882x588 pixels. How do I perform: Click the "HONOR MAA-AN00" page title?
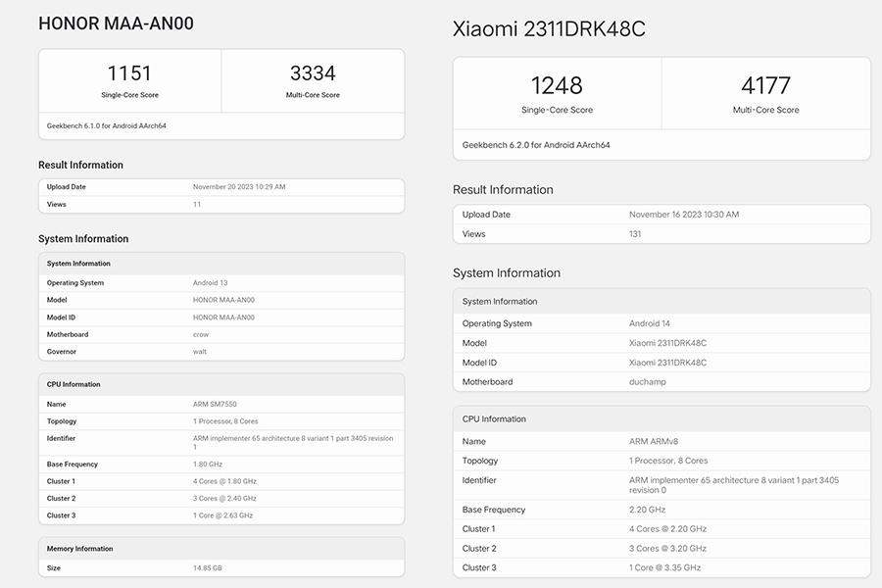pos(116,24)
